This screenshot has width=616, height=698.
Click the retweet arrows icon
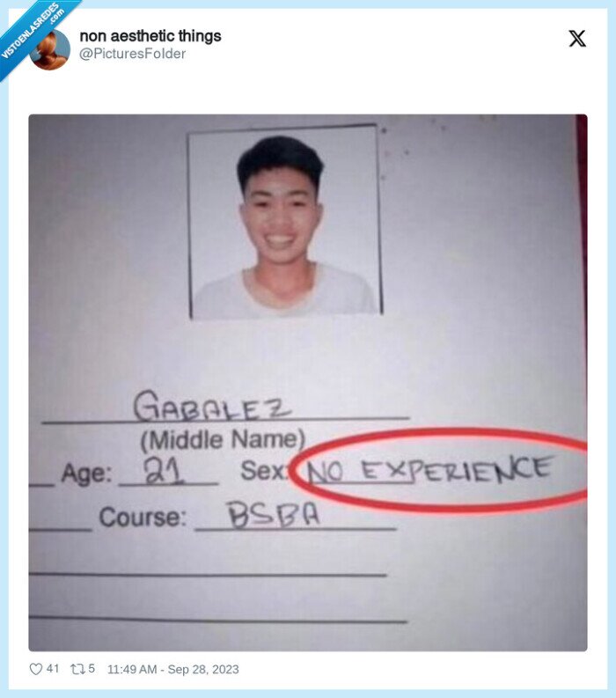[x=77, y=669]
